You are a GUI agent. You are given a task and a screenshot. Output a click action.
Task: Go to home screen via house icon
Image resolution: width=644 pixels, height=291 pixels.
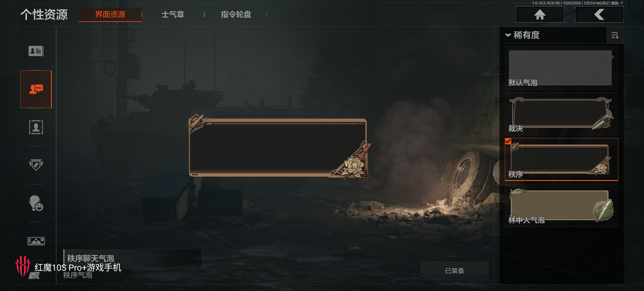540,15
